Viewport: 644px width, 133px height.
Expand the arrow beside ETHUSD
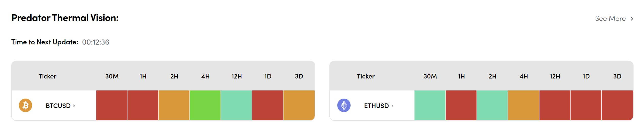(x=392, y=105)
